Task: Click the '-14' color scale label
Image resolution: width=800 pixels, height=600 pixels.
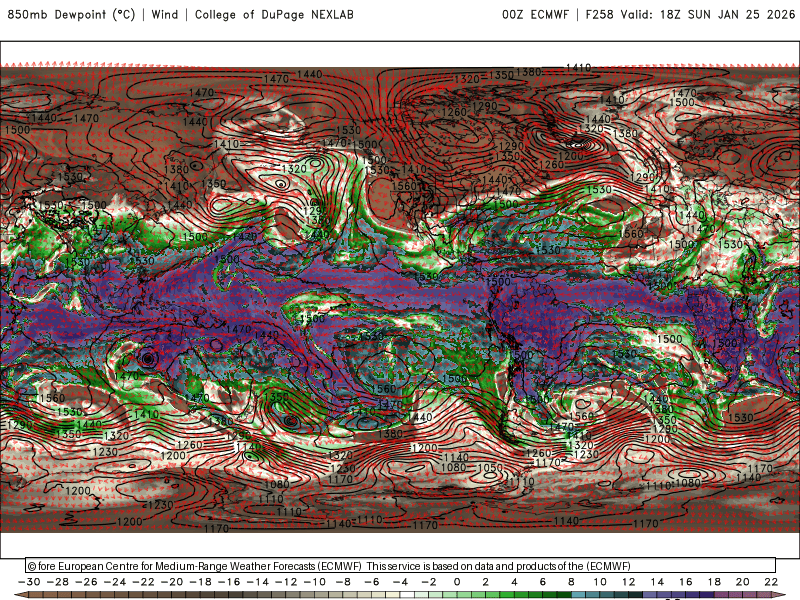Action: click(257, 582)
